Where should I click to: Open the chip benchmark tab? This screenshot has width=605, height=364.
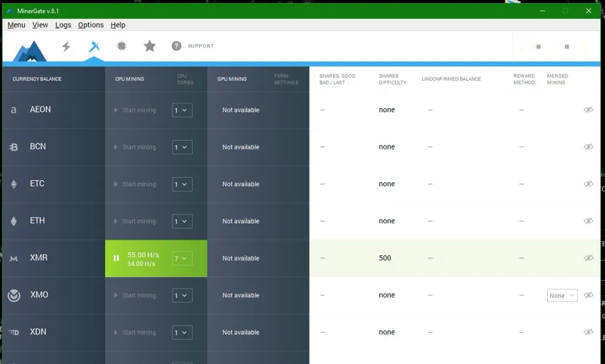pos(122,46)
